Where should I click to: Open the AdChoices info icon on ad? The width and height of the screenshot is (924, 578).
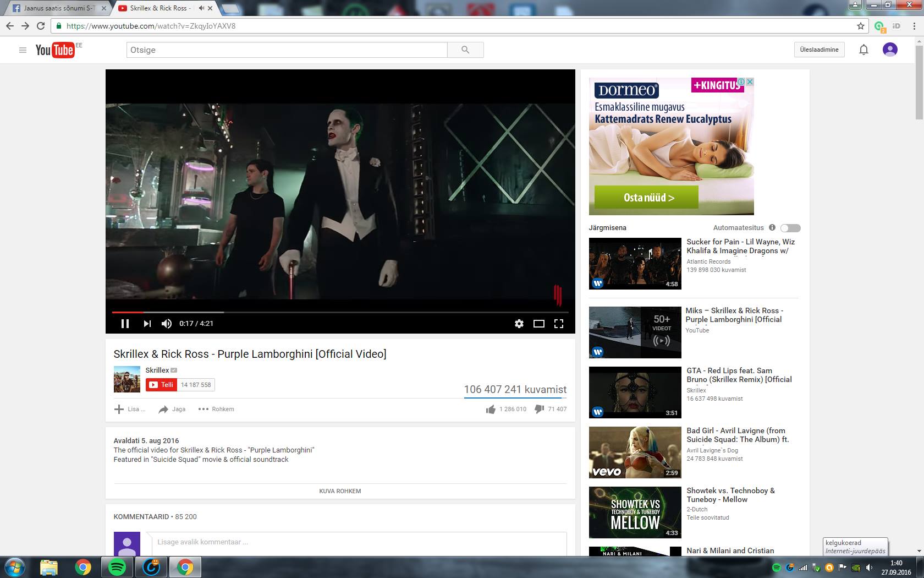coord(741,81)
